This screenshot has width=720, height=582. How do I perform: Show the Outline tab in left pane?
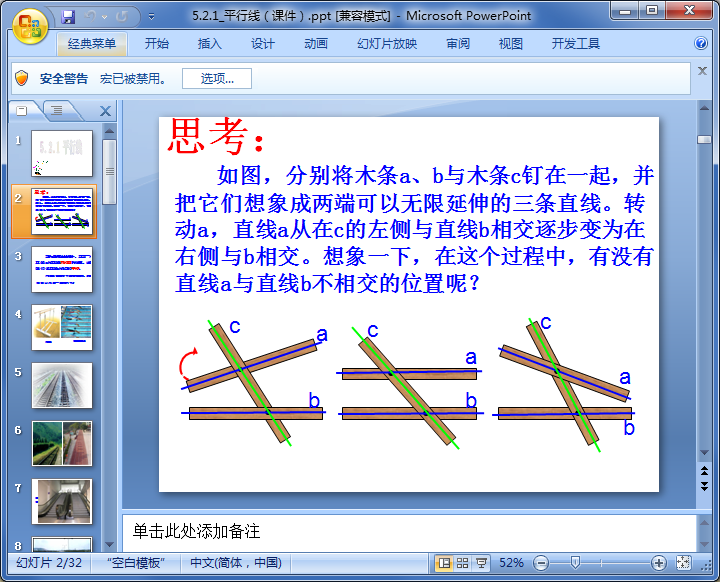pyautogui.click(x=57, y=111)
